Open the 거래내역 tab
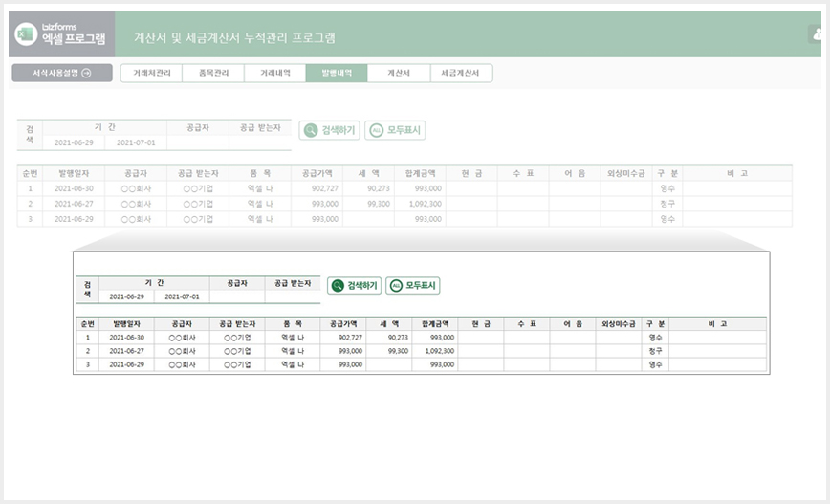 275,73
